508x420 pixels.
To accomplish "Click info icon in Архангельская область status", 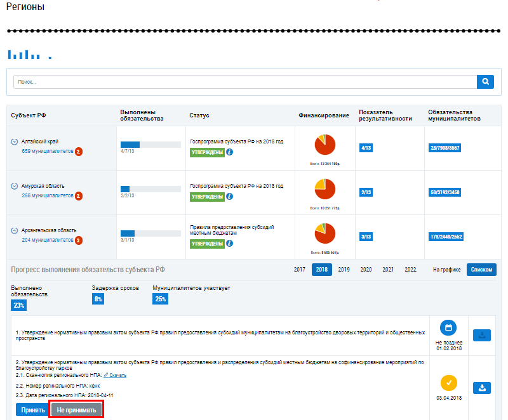I will (x=230, y=244).
